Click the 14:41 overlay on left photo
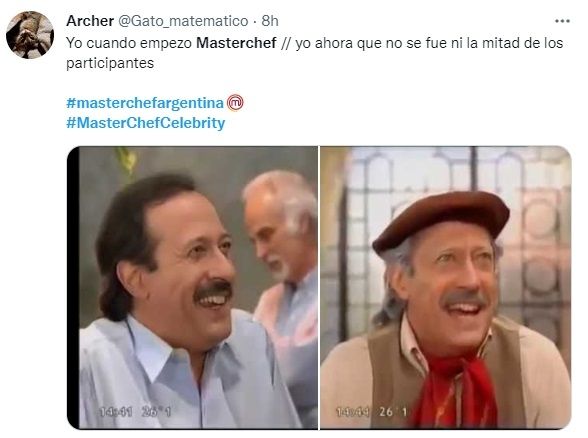Image resolution: width=588 pixels, height=438 pixels. pos(116,412)
